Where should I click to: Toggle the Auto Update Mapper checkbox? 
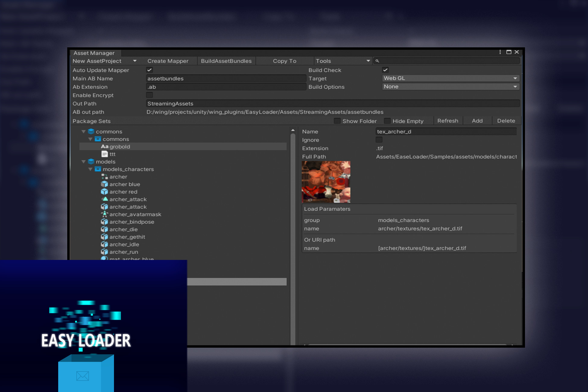(150, 70)
